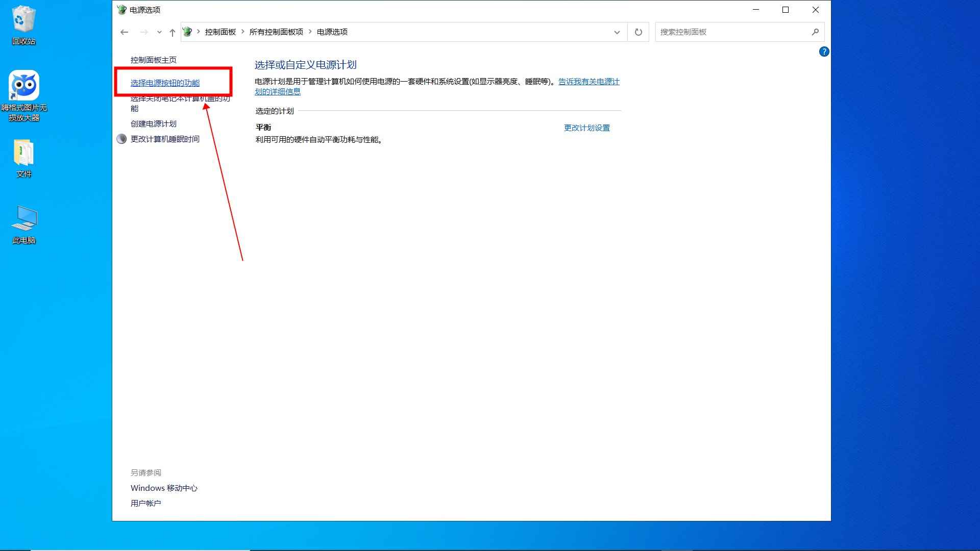Launch 嗨格式图片无损放大器 app
Screen dimensions: 980x551
coord(23,84)
